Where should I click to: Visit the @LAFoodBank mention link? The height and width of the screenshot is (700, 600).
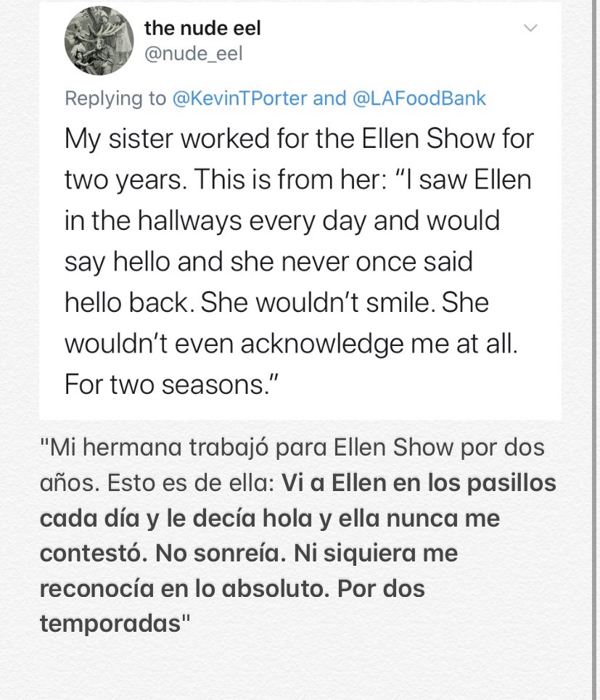pos(419,98)
